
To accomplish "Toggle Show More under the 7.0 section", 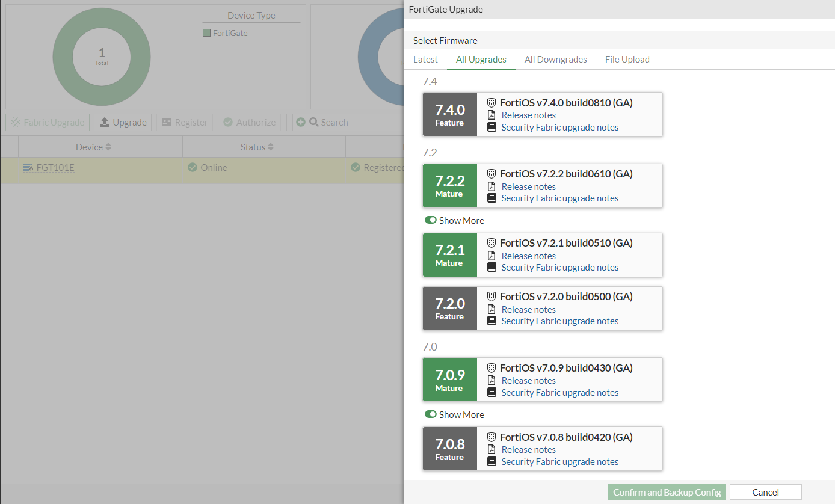I will click(x=431, y=414).
